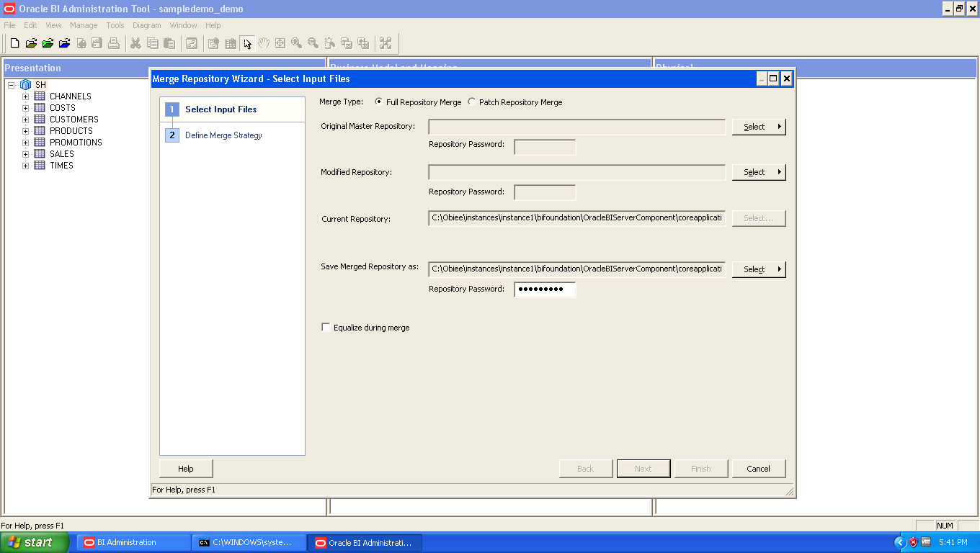Image resolution: width=980 pixels, height=553 pixels.
Task: Switch to C:\WINDOWS command prompt taskbar item
Action: click(x=249, y=543)
